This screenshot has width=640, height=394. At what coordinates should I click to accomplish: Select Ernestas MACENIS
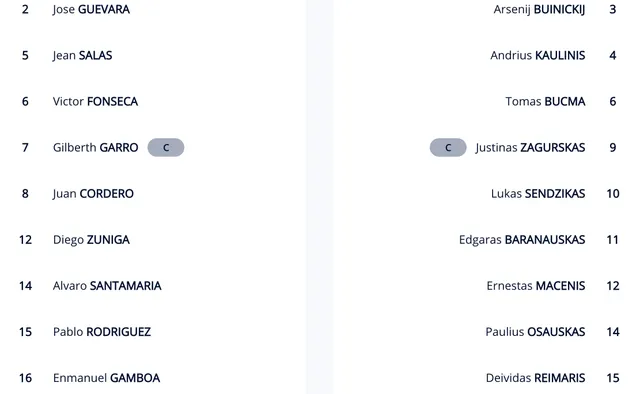tap(536, 286)
